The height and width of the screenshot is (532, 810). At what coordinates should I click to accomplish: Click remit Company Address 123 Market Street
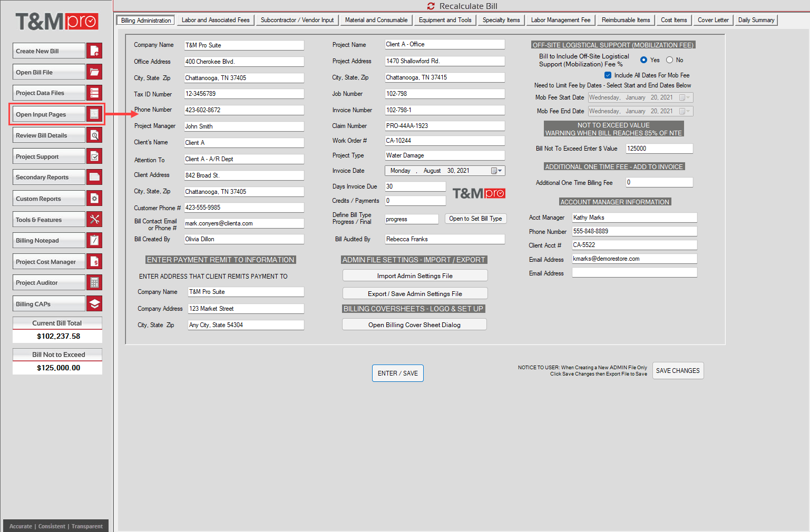tap(246, 309)
